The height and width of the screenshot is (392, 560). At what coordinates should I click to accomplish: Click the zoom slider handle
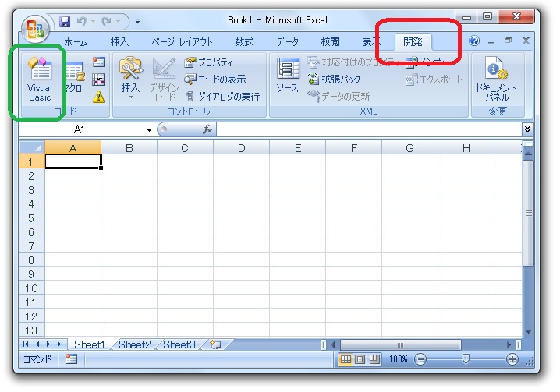pyautogui.click(x=466, y=358)
